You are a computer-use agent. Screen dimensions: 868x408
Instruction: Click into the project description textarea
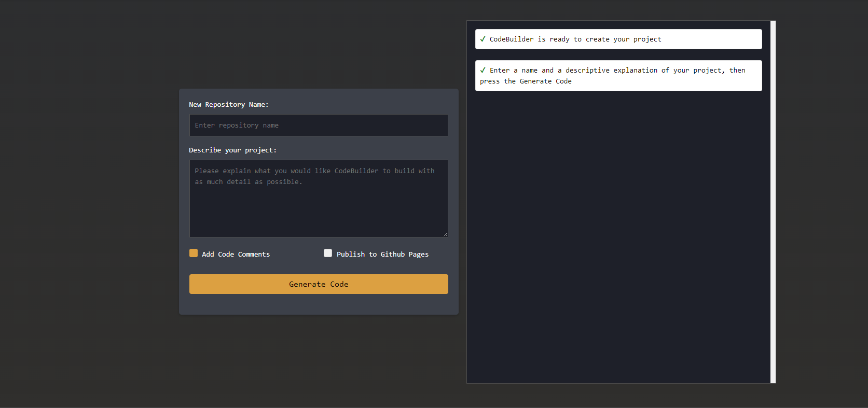(x=319, y=199)
